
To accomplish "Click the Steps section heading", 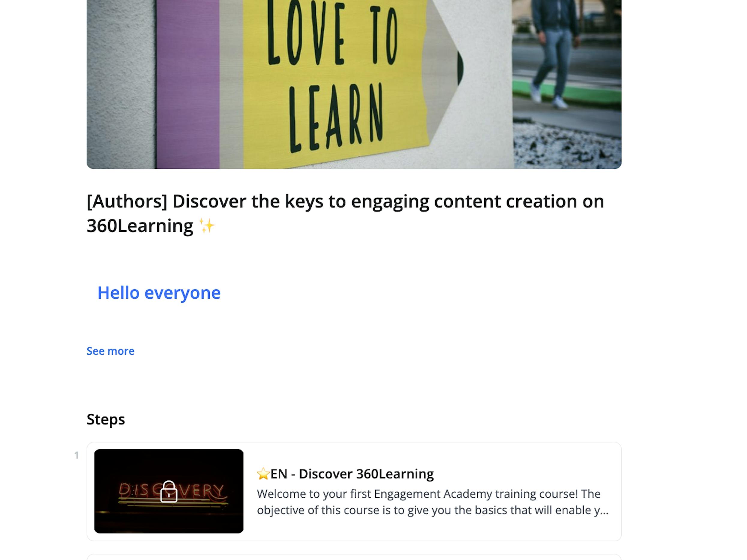I will click(x=106, y=419).
